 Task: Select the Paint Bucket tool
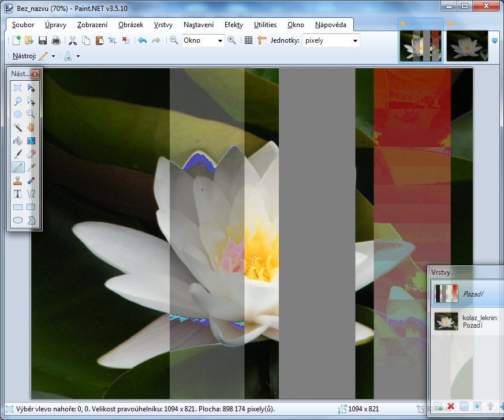pos(18,141)
